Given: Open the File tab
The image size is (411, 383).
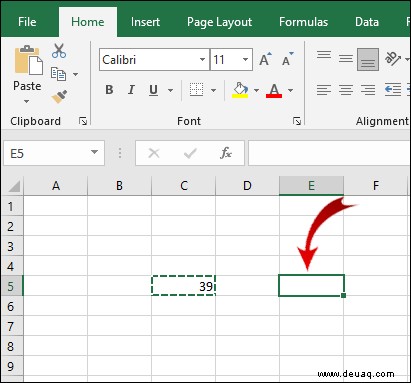Looking at the screenshot, I should tap(27, 22).
